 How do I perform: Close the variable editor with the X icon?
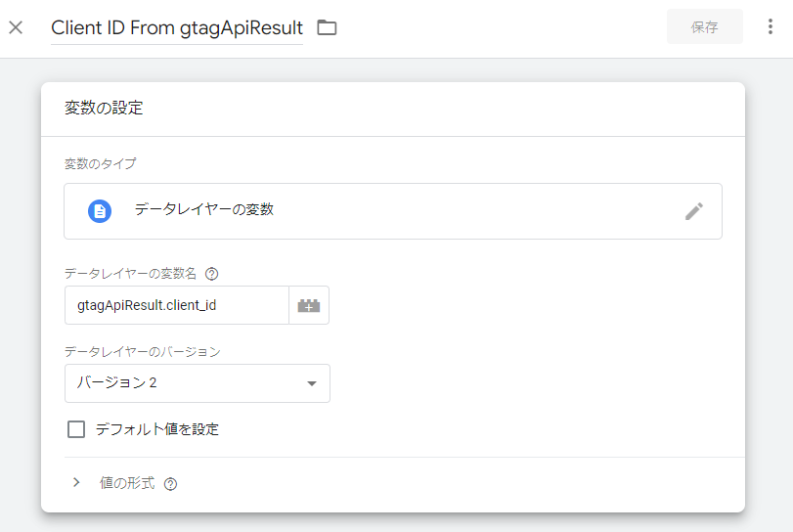click(x=16, y=27)
